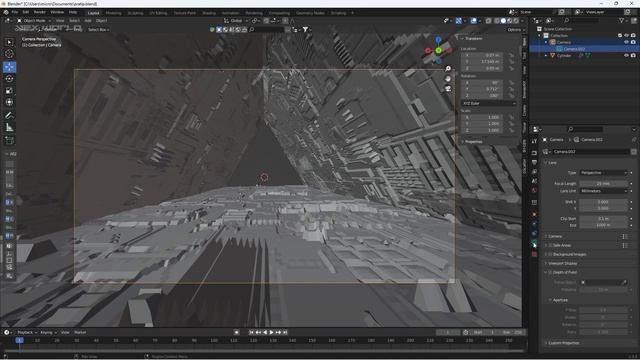Toggle visibility eye of Camera object
This screenshot has height=360, width=640.
click(x=626, y=42)
